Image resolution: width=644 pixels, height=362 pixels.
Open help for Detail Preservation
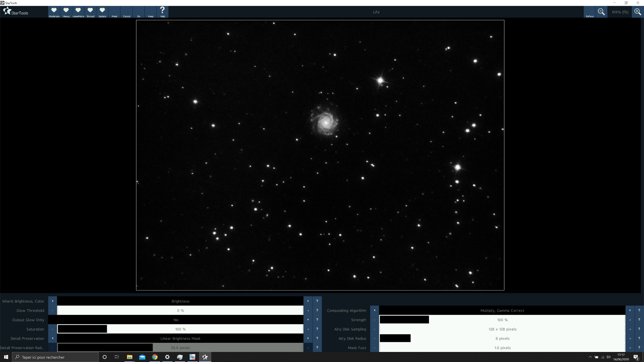[317, 338]
